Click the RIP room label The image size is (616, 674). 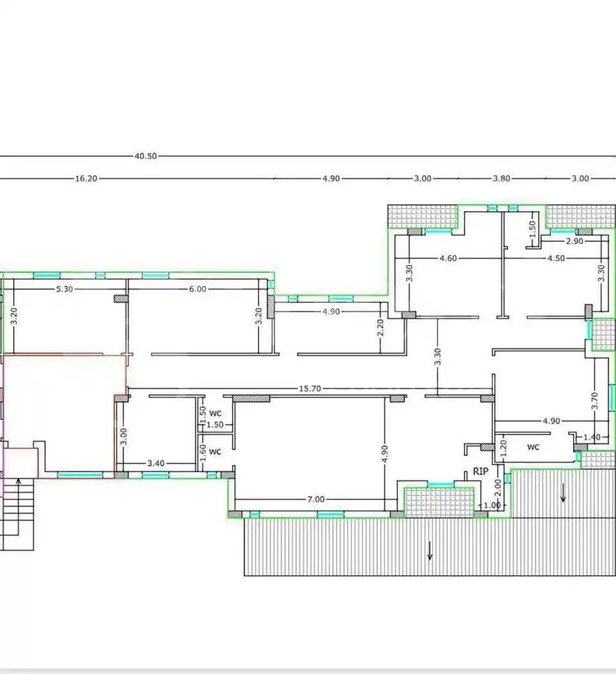pyautogui.click(x=481, y=472)
